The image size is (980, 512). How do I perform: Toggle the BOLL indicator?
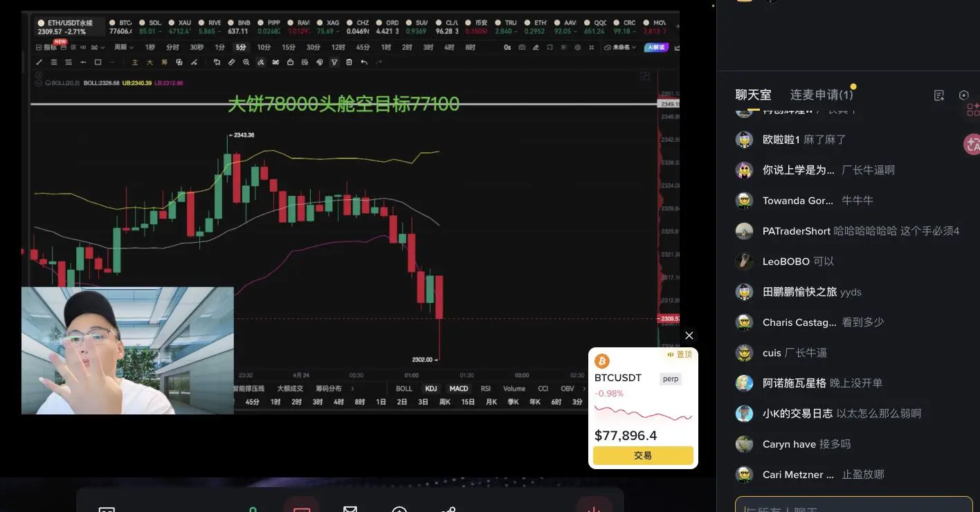click(404, 389)
